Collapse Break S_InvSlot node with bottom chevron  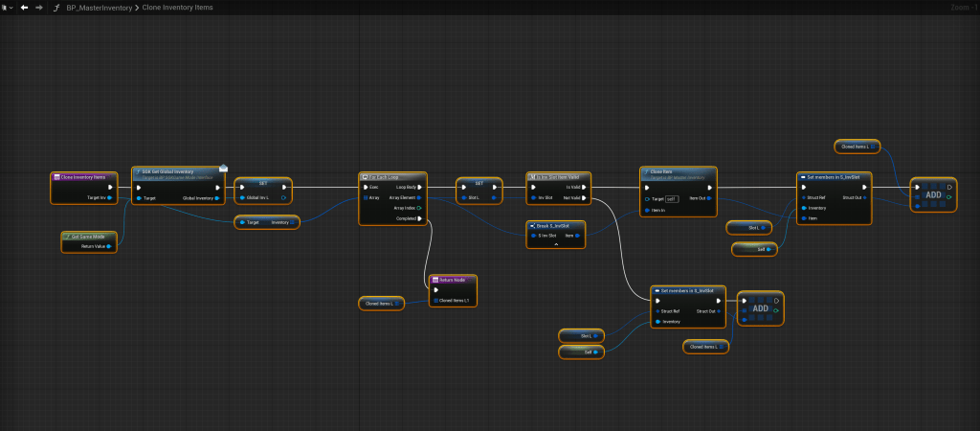pyautogui.click(x=556, y=244)
